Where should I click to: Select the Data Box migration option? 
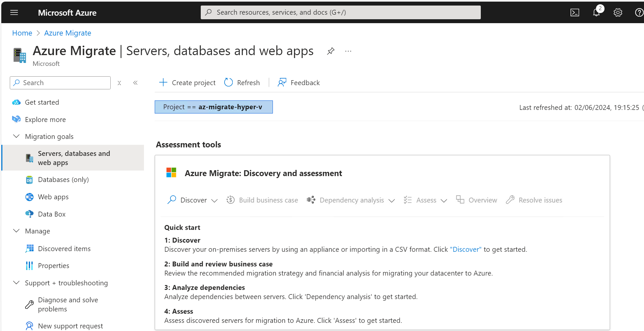[x=52, y=214]
